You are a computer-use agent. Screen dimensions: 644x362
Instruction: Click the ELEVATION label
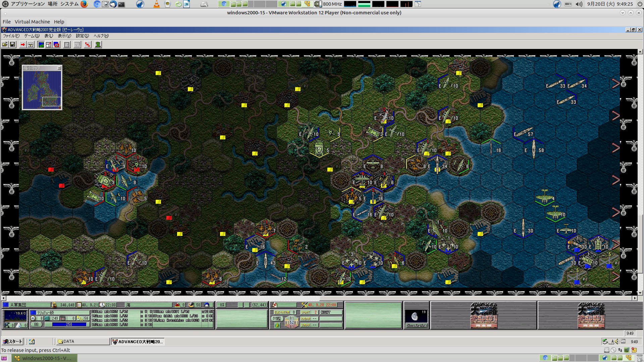[282, 312]
